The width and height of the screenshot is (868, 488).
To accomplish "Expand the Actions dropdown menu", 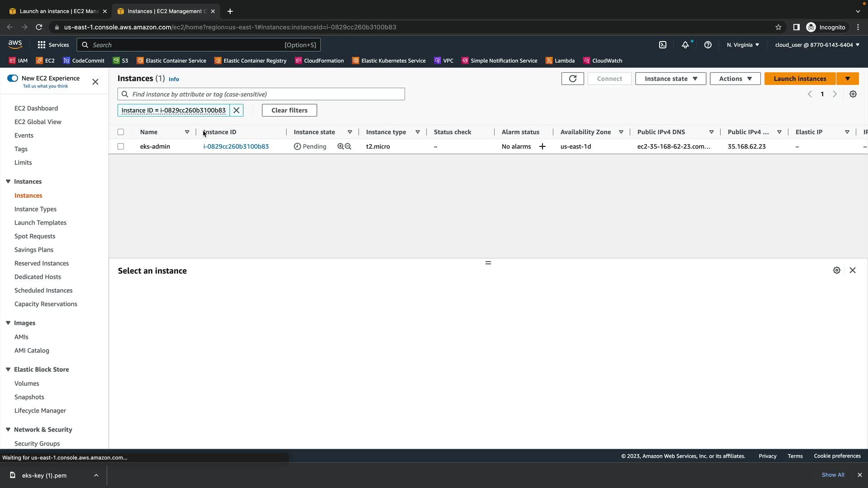I will [x=735, y=79].
